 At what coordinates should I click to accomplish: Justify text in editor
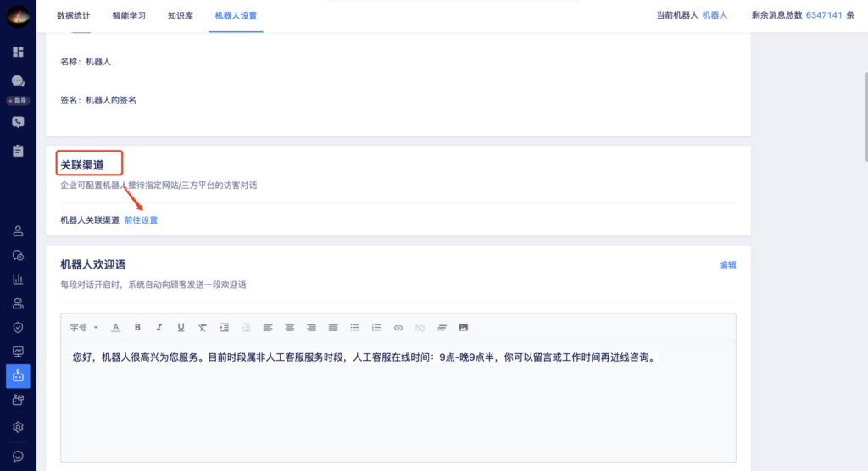(x=332, y=328)
